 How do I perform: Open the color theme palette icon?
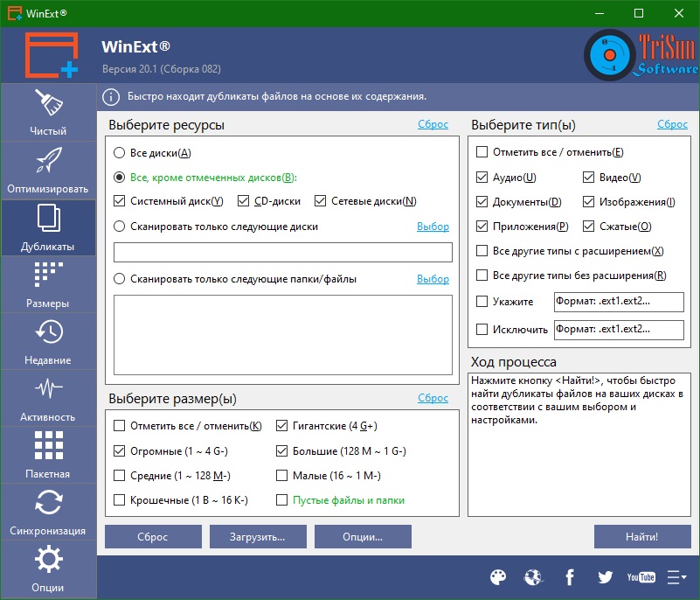(498, 577)
